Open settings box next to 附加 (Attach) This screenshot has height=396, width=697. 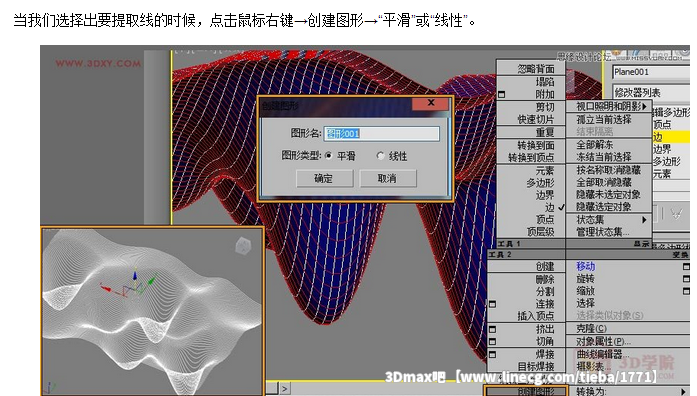tap(502, 94)
